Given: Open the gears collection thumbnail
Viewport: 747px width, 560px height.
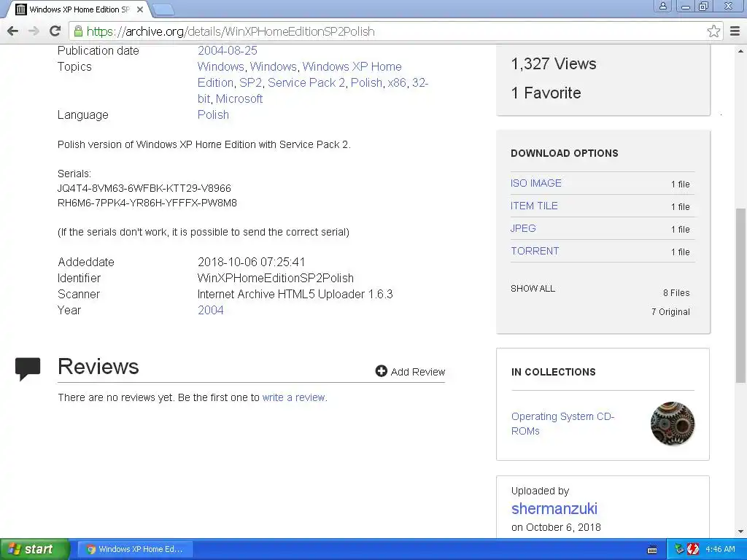Looking at the screenshot, I should coord(672,424).
